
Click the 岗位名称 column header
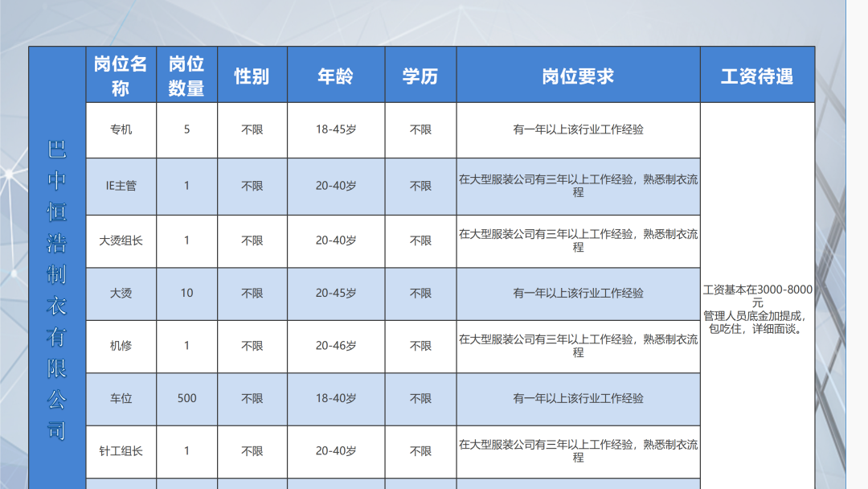tap(121, 76)
